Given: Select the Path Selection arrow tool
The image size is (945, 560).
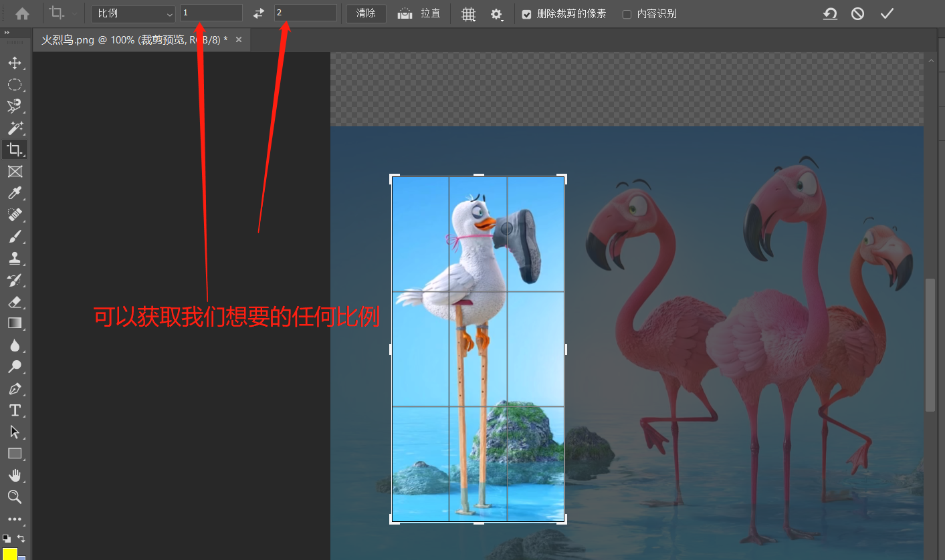Looking at the screenshot, I should click(15, 432).
